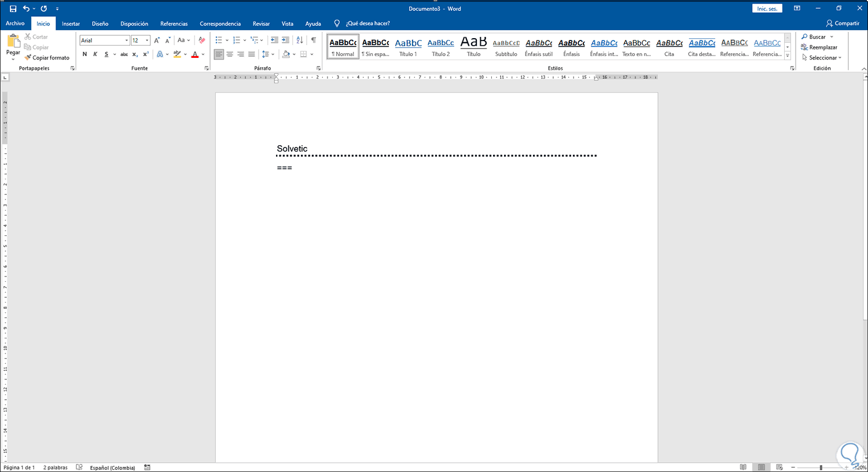Expand the font color dropdown arrow
868x472 pixels.
pos(203,54)
